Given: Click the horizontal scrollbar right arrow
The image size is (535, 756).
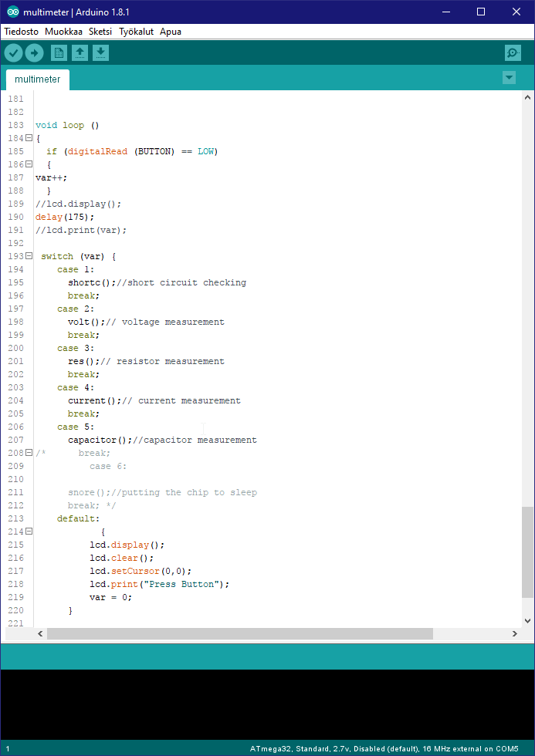Looking at the screenshot, I should [x=515, y=633].
